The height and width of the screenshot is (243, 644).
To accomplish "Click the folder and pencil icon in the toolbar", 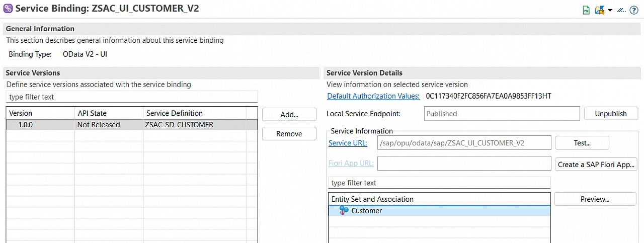I will (599, 10).
